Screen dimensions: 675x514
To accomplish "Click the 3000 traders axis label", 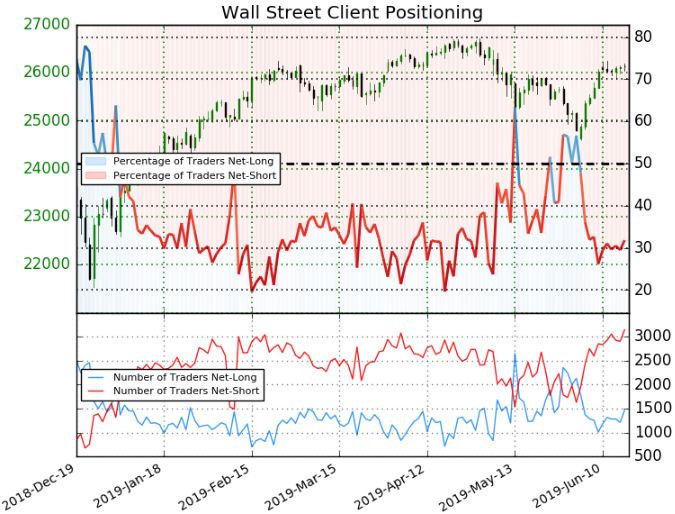I will 653,336.
